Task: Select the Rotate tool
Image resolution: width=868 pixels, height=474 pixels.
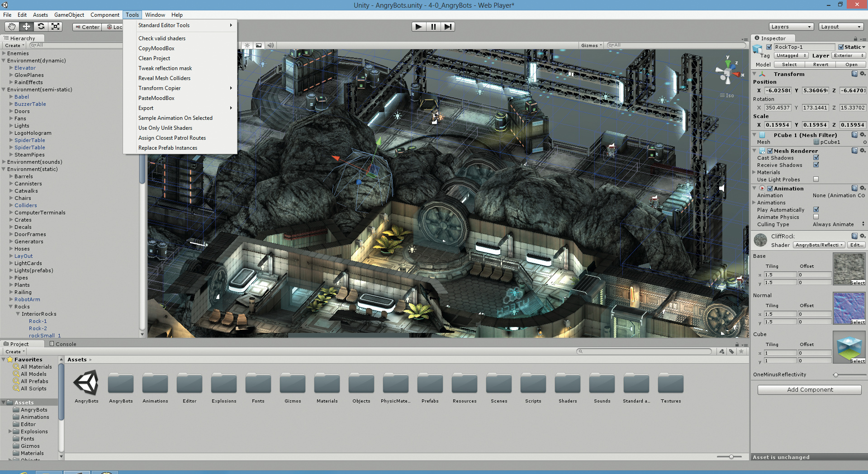Action: click(x=41, y=27)
